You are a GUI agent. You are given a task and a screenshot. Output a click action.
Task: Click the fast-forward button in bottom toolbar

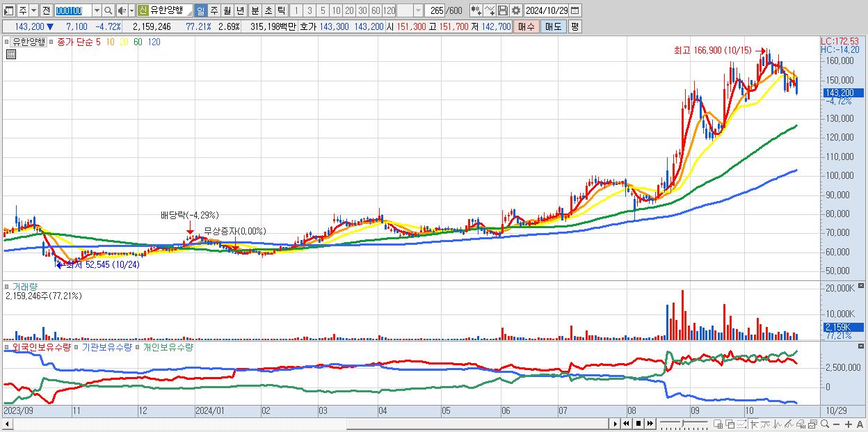pos(650,424)
